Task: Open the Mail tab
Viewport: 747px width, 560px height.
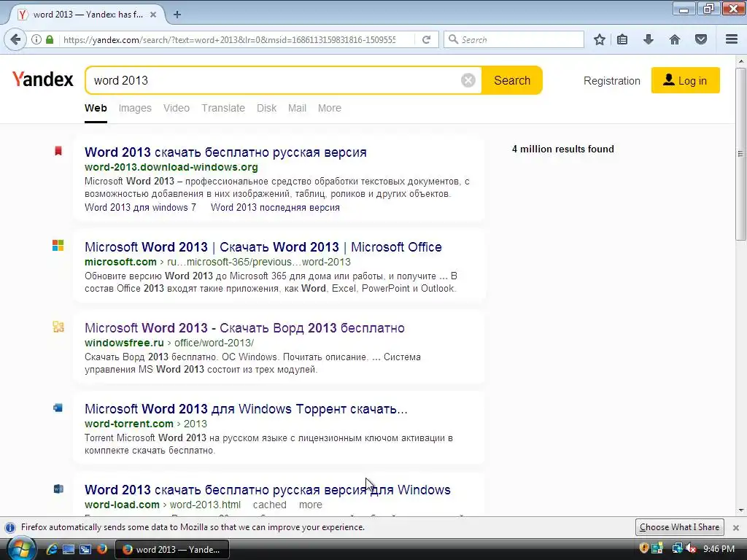Action: pos(297,108)
